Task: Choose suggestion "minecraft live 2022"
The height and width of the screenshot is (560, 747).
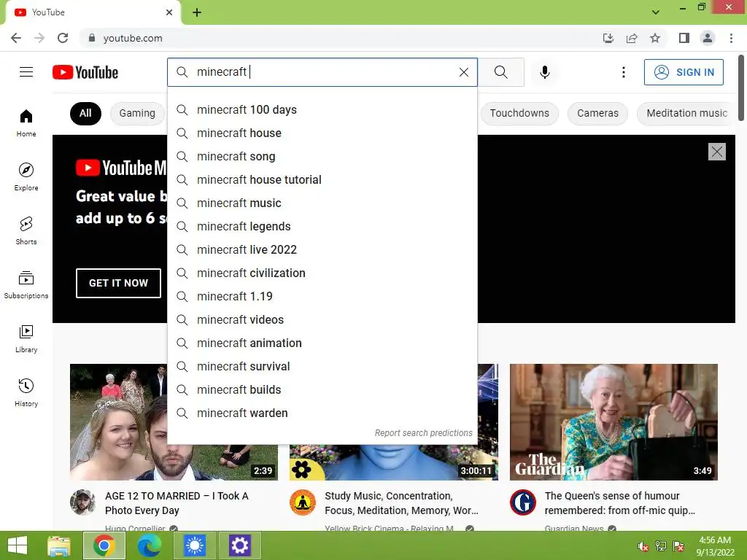Action: pos(322,249)
